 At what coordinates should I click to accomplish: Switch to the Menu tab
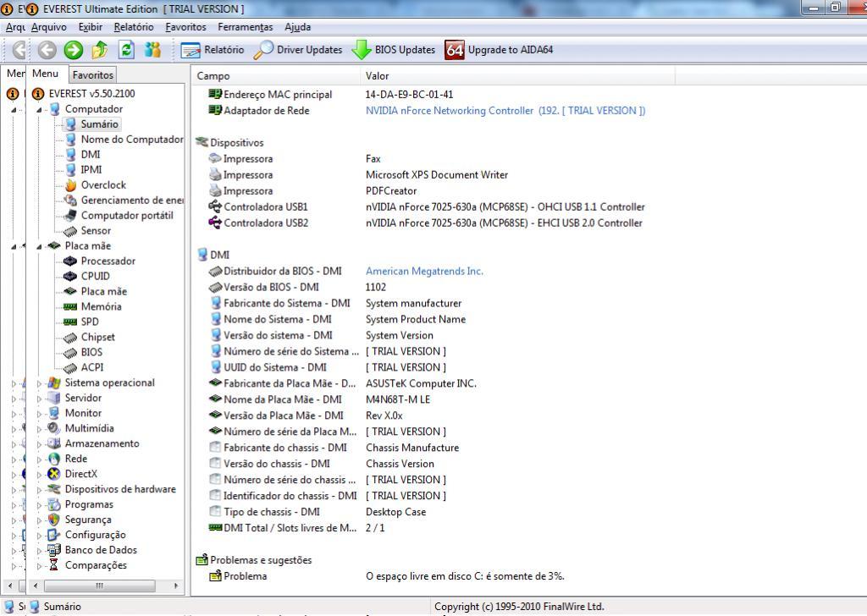(45, 74)
